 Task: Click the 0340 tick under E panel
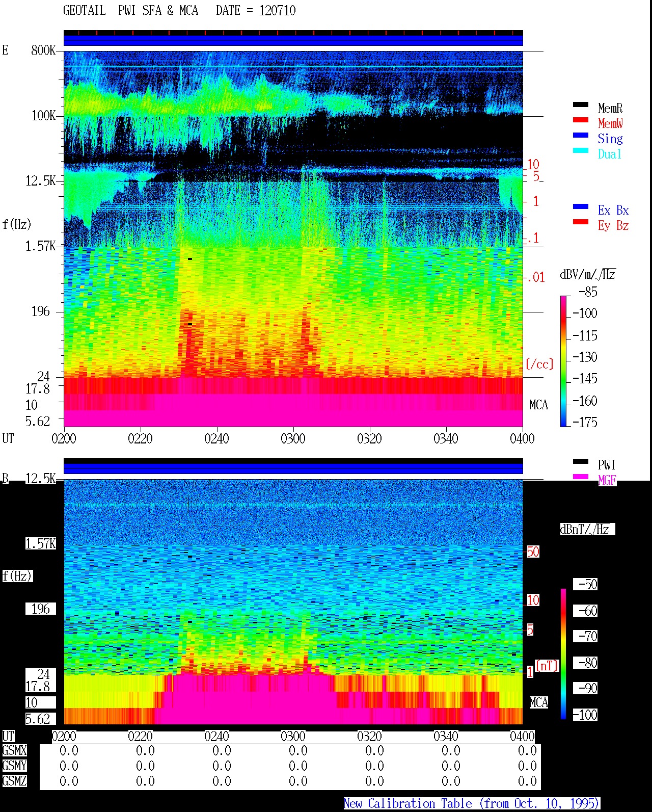(446, 439)
